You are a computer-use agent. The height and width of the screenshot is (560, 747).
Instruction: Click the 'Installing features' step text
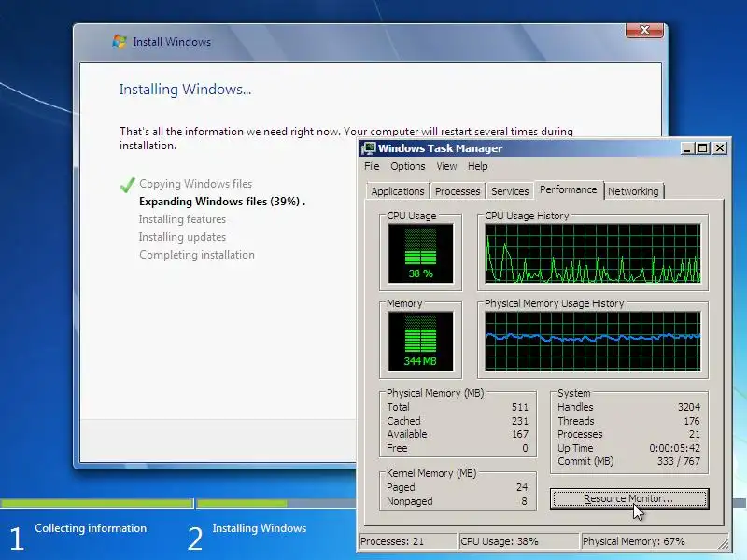point(182,219)
